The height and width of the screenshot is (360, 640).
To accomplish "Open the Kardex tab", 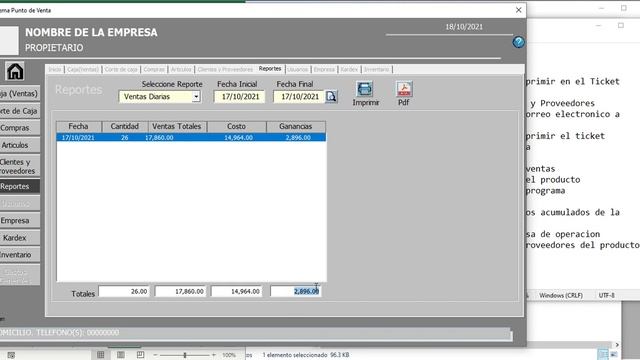I will coord(349,69).
